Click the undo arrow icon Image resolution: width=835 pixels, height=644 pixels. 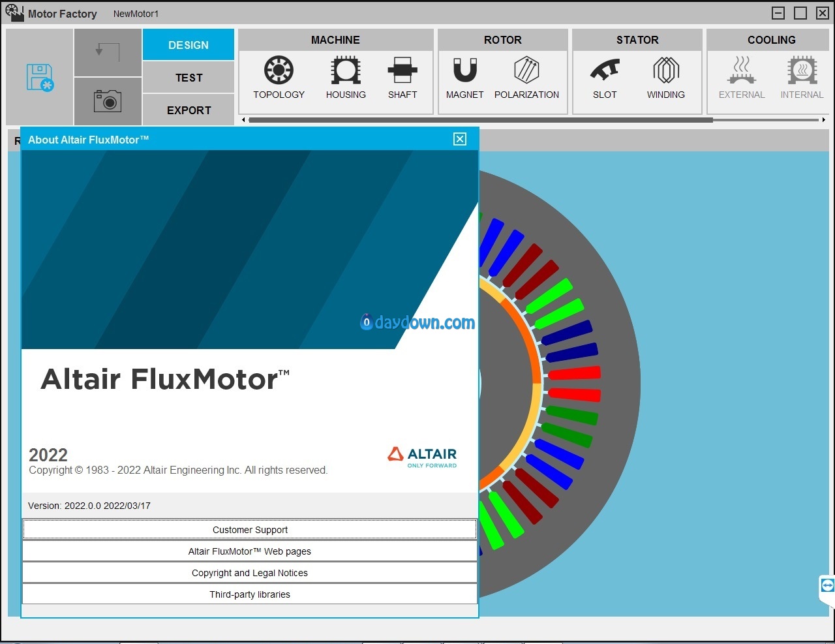108,52
